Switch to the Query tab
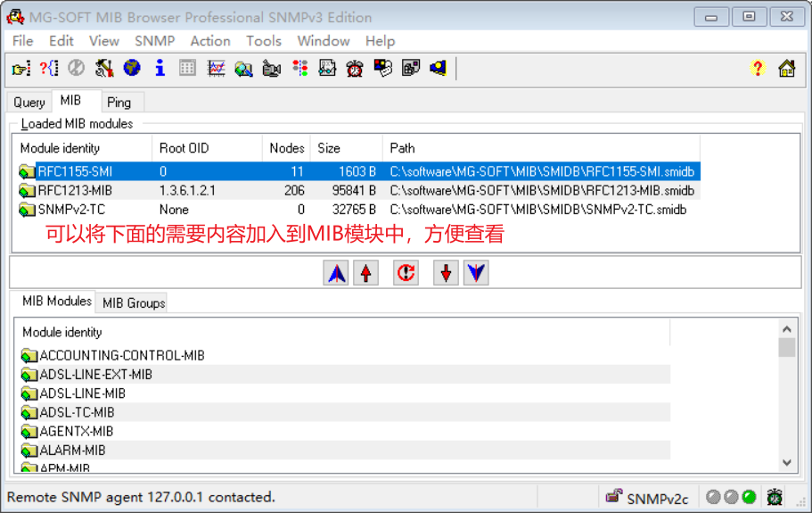 coord(29,102)
